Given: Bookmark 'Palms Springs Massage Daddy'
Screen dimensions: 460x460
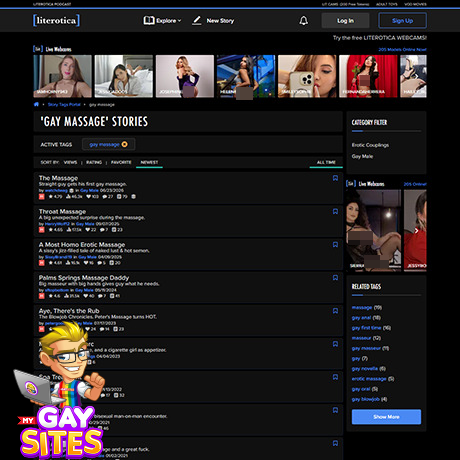Looking at the screenshot, I should [x=335, y=278].
